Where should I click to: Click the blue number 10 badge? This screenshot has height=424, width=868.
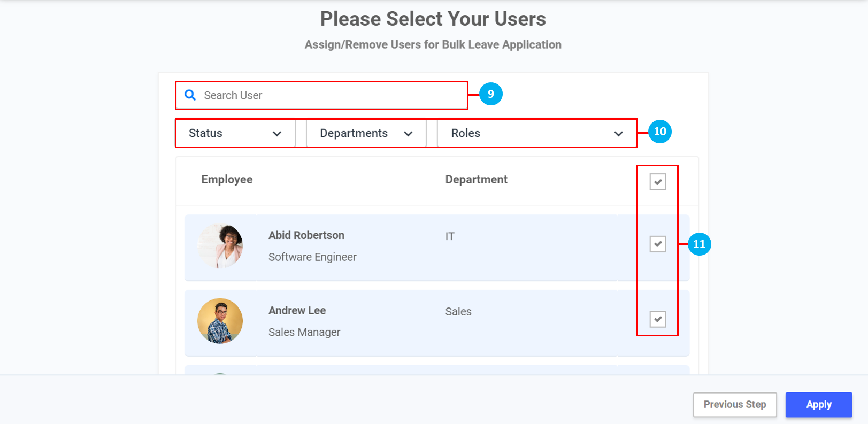659,132
